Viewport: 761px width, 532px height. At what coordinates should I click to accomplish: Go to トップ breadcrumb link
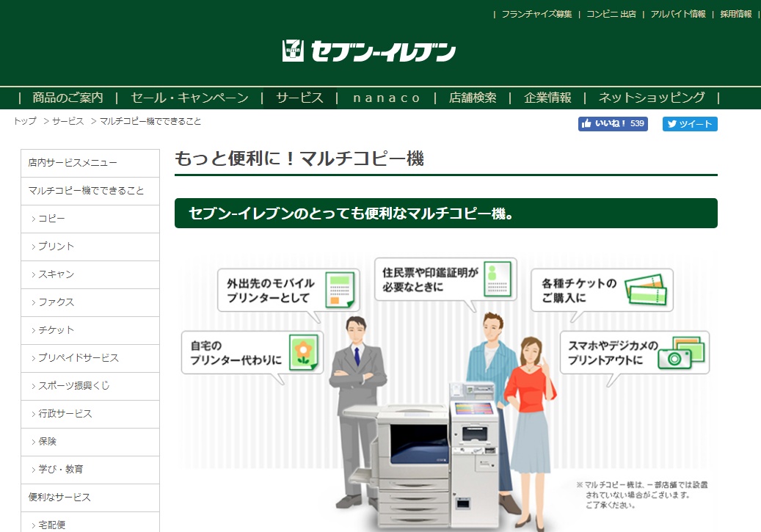[25, 121]
